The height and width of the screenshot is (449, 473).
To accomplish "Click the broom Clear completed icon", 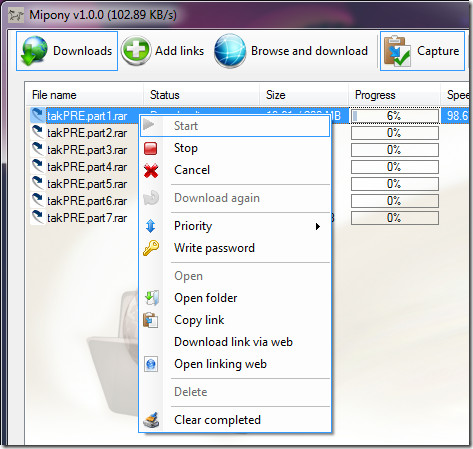I will pyautogui.click(x=151, y=420).
